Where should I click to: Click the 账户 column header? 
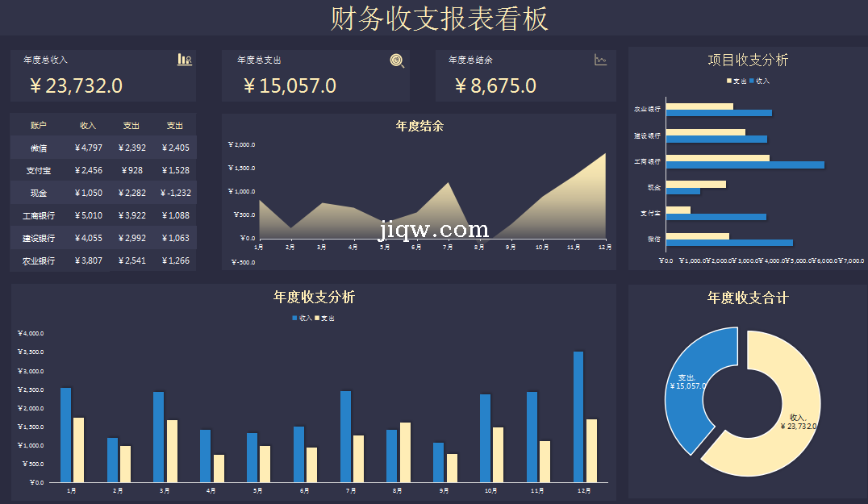pyautogui.click(x=39, y=126)
